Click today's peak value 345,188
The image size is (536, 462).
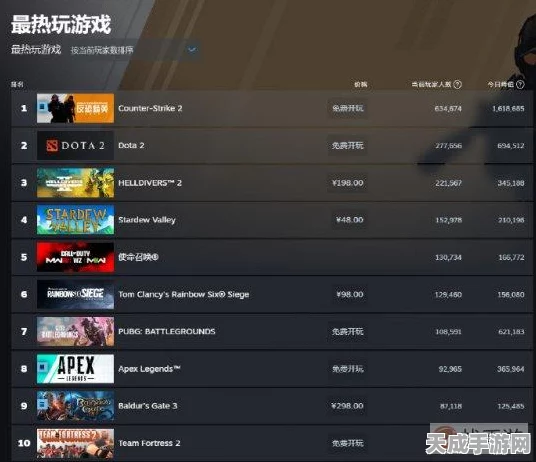click(511, 183)
